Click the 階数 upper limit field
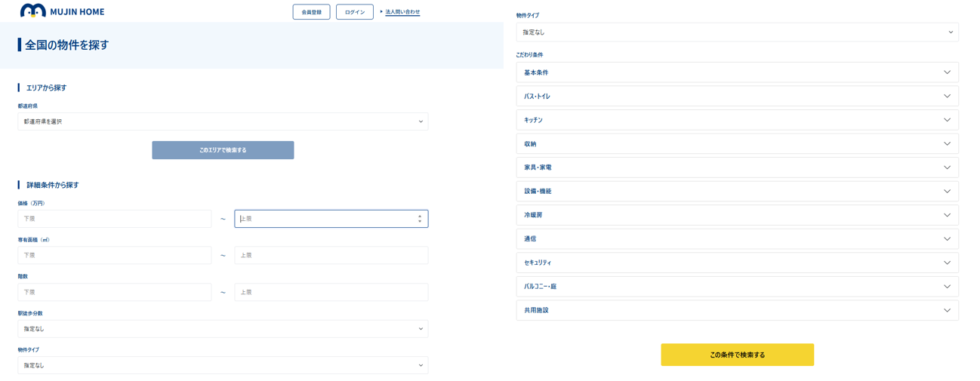980x381 pixels. (331, 292)
